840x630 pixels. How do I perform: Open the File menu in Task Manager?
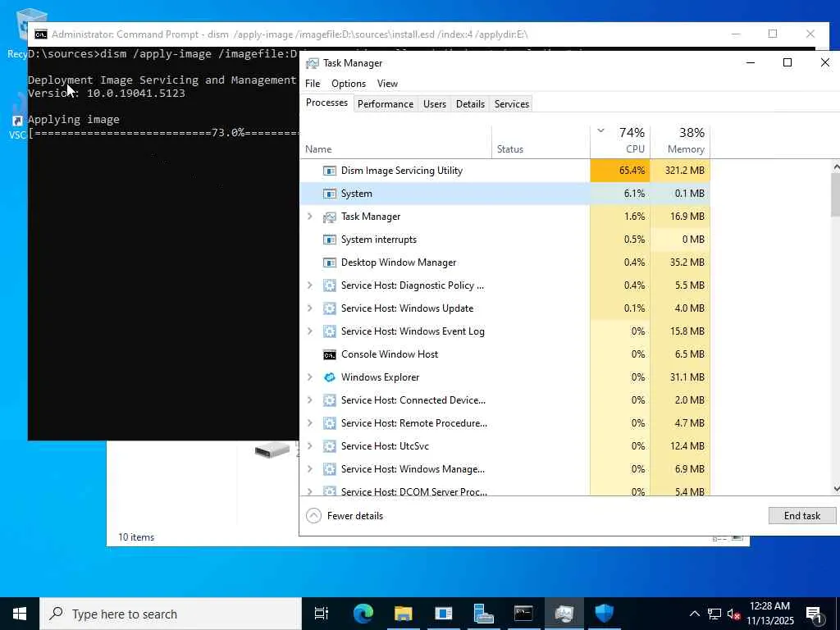(313, 84)
